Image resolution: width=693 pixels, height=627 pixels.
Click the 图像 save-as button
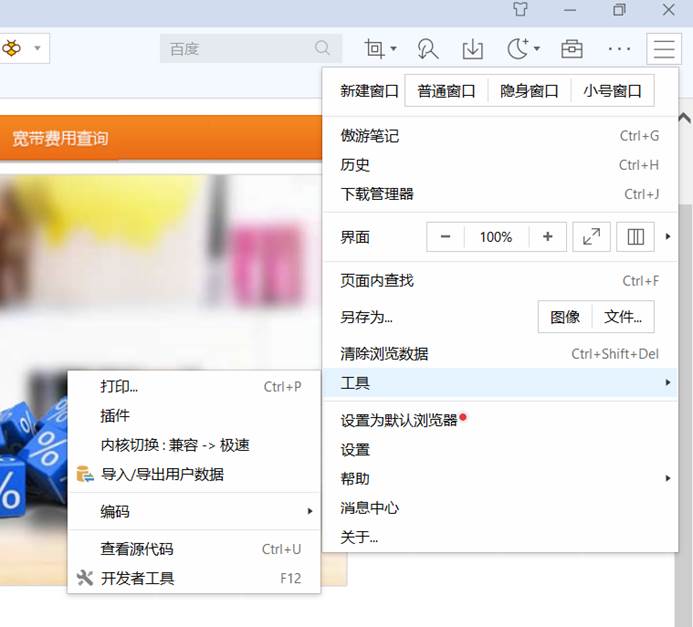565,317
